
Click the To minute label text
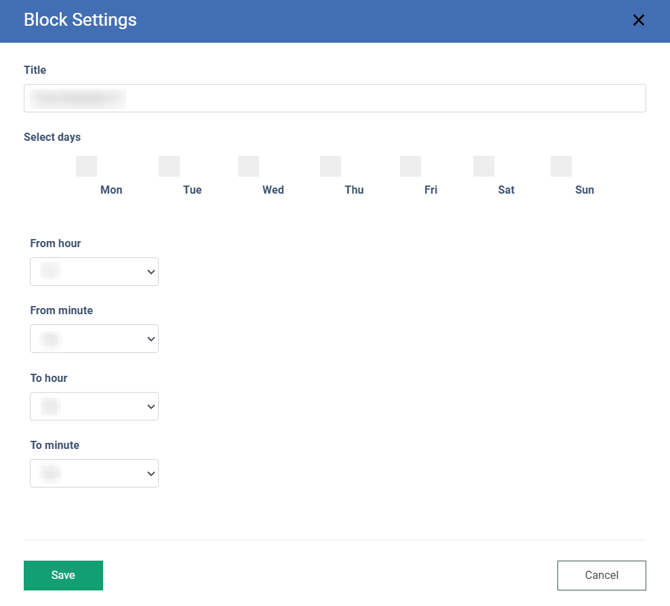(x=54, y=445)
